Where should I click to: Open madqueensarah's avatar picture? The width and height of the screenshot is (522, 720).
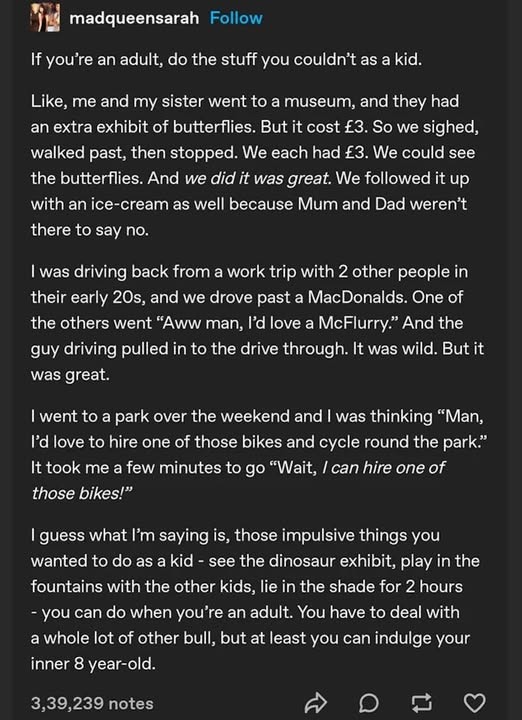pyautogui.click(x=45, y=19)
